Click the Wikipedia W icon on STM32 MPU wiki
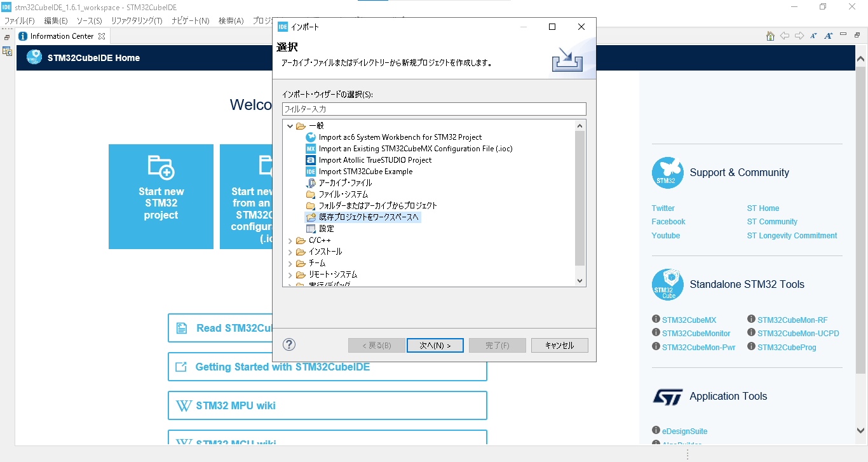868x462 pixels. [183, 405]
